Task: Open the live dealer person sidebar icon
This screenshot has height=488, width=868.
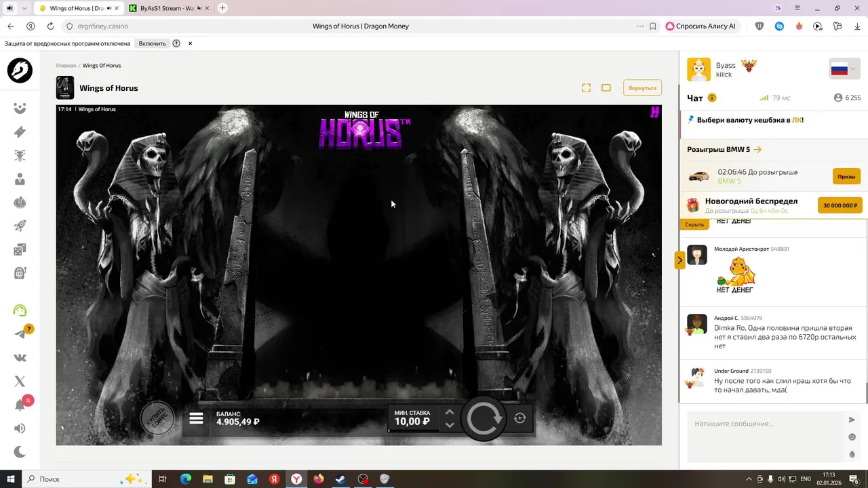Action: tap(20, 180)
